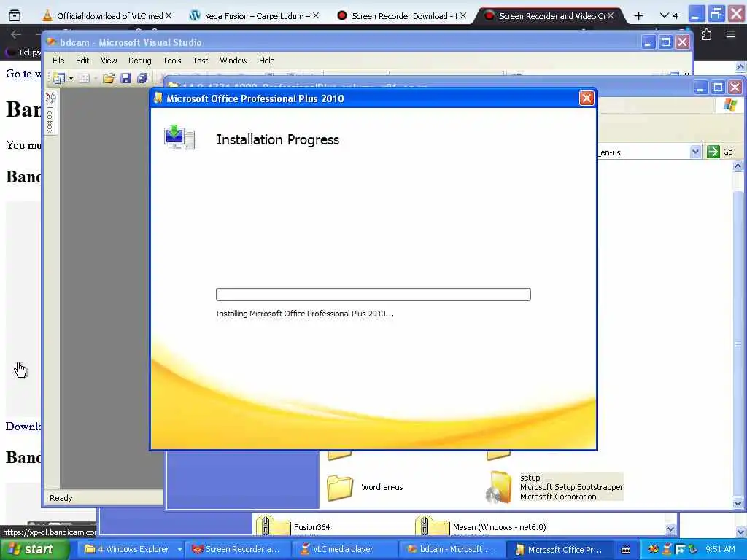The height and width of the screenshot is (560, 747).
Task: Open the Window menu in Visual Studio
Action: 233,61
